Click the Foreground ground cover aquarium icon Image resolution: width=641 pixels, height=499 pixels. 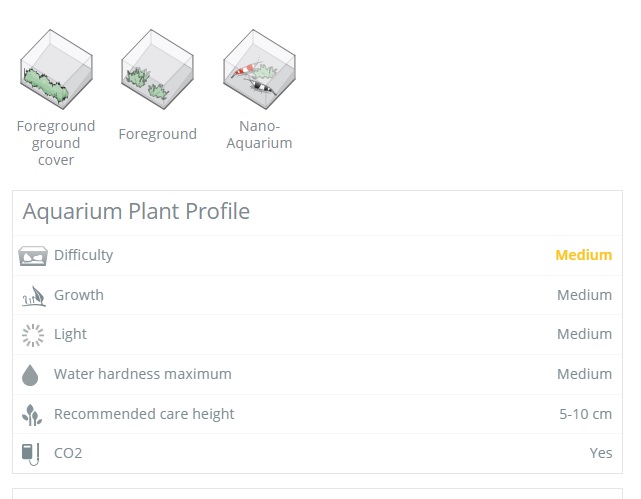[x=56, y=72]
